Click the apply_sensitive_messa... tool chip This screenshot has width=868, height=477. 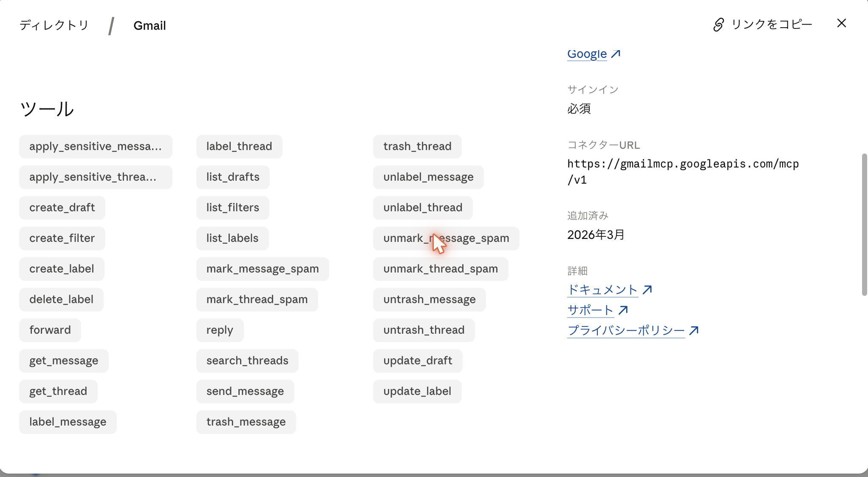coord(96,147)
